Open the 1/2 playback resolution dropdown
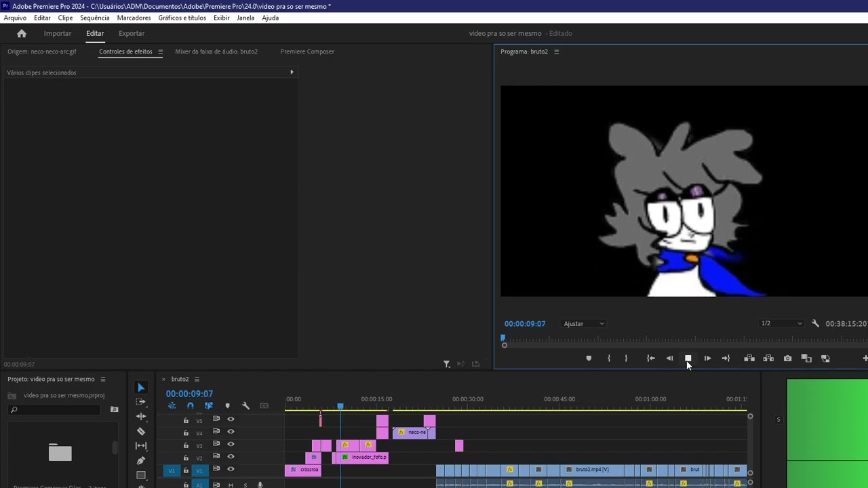The width and height of the screenshot is (868, 488). [x=781, y=324]
